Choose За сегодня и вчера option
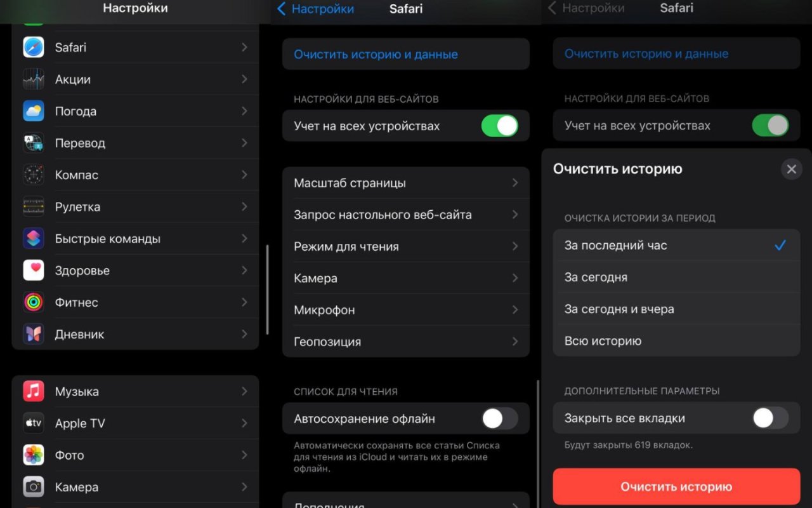 click(x=676, y=309)
